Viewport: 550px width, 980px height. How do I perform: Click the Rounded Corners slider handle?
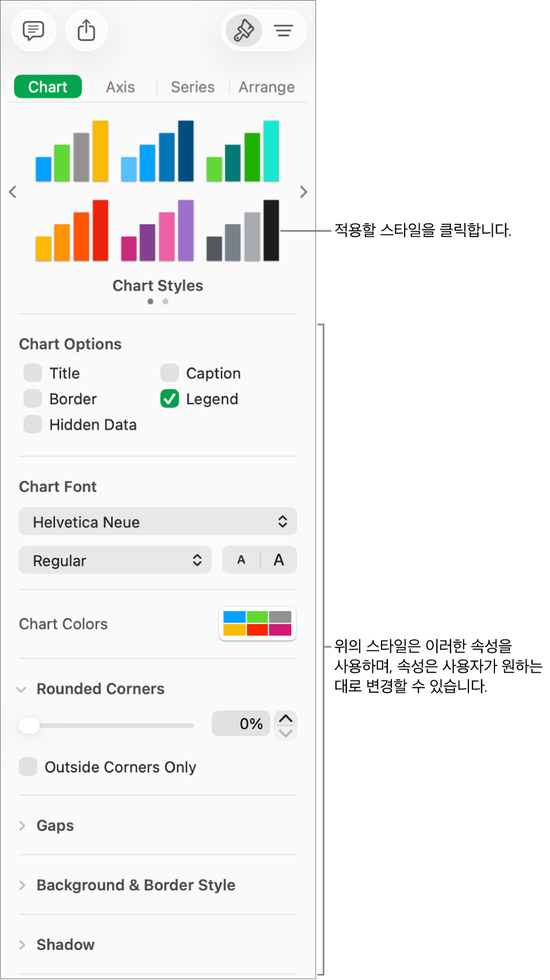[x=29, y=725]
